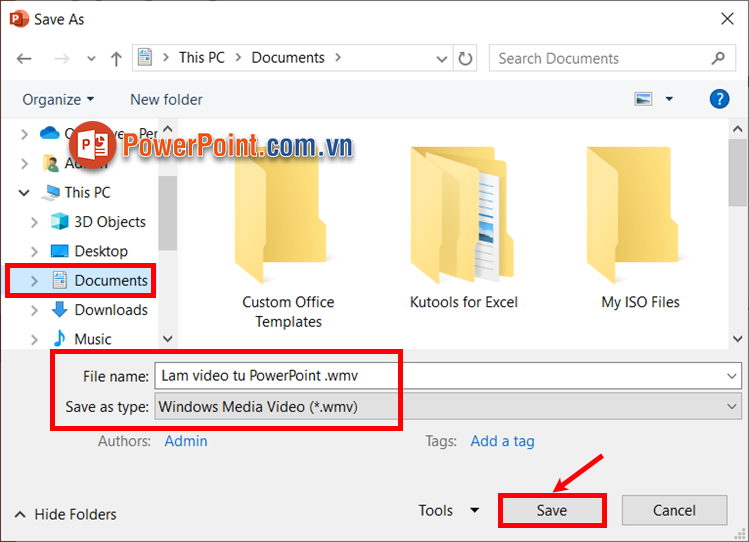749x542 pixels.
Task: Click the Search Documents field
Action: tap(612, 58)
